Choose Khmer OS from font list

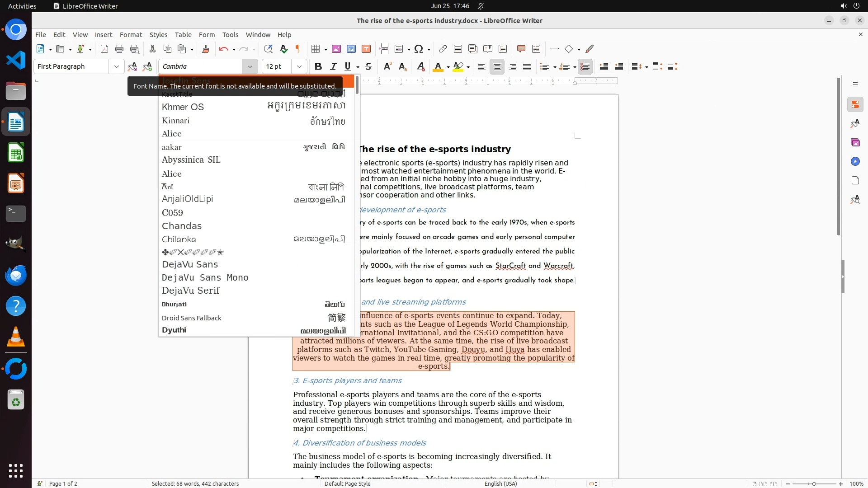(x=183, y=107)
